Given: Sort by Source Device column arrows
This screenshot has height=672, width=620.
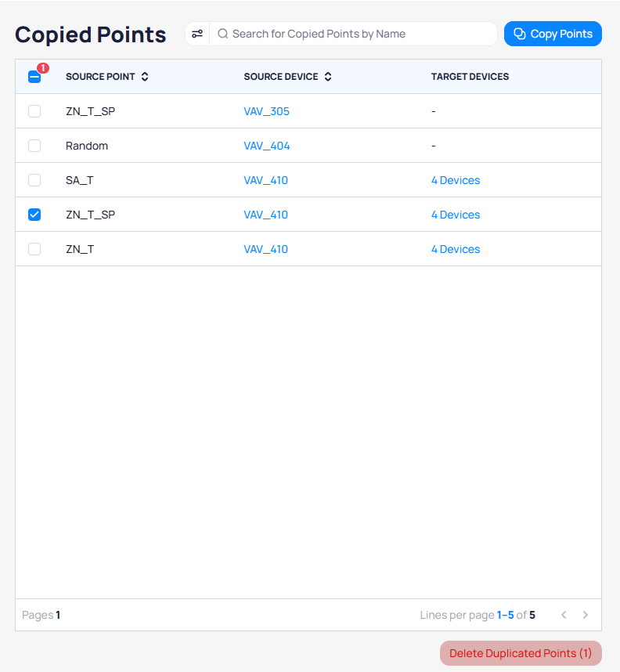Looking at the screenshot, I should [328, 77].
